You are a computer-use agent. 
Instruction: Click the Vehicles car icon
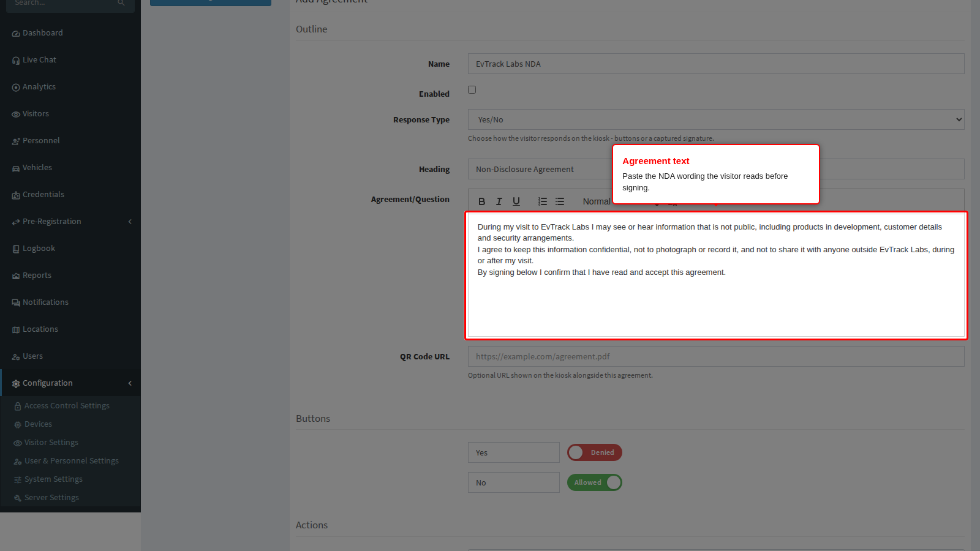(16, 168)
